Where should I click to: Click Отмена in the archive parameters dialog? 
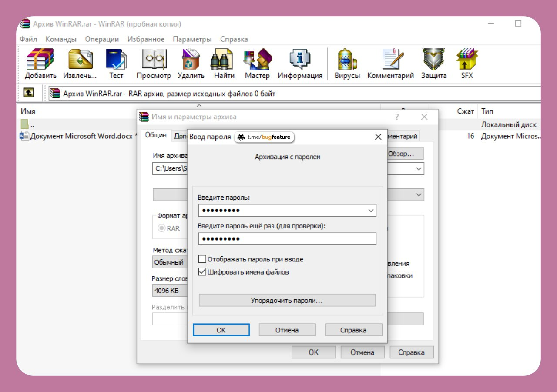pos(362,352)
